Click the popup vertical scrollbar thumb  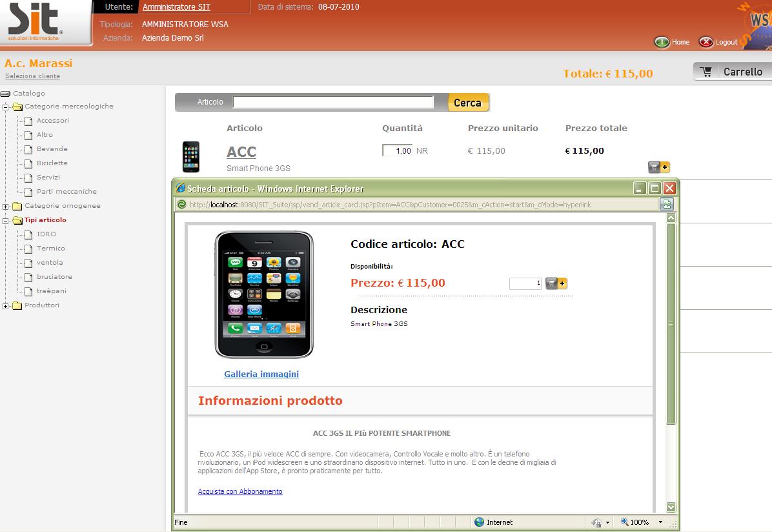[671, 323]
